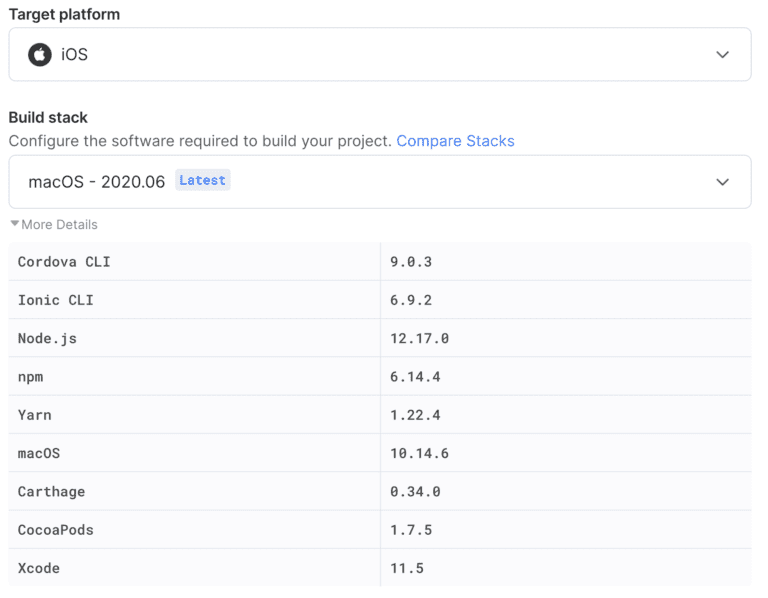Select the iOS platform text
The height and width of the screenshot is (598, 768).
(74, 54)
